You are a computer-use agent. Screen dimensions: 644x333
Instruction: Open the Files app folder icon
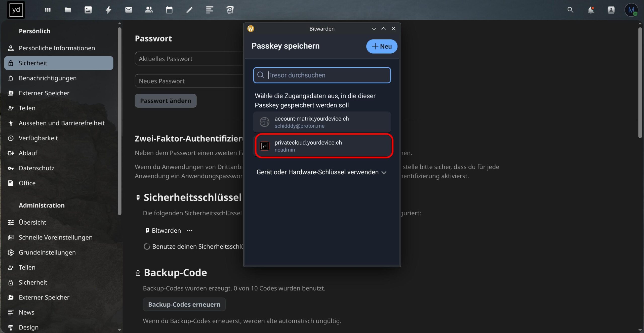pos(68,10)
